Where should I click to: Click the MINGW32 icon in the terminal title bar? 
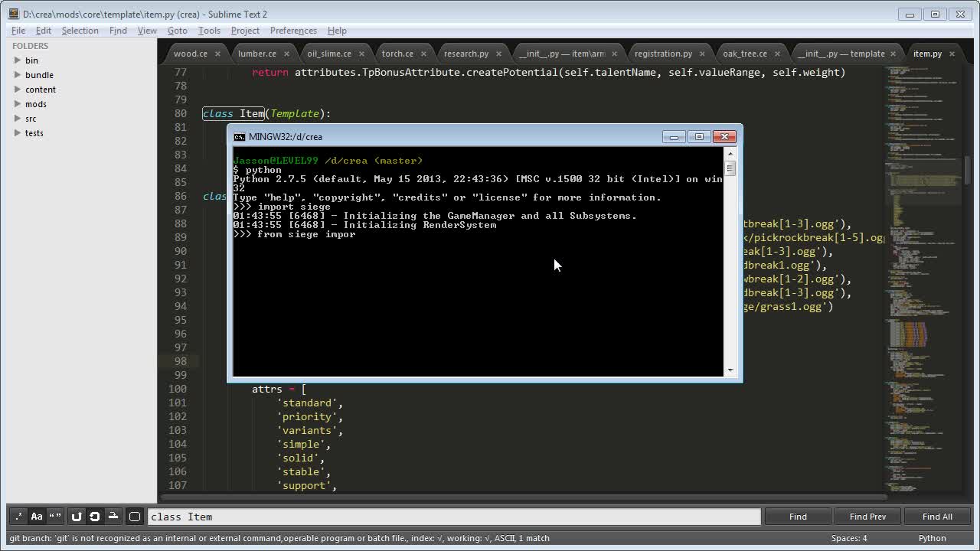[x=238, y=136]
